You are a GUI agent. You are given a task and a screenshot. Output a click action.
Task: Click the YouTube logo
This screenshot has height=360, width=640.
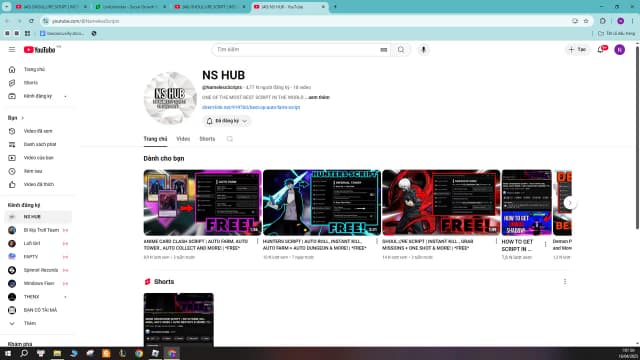(x=40, y=50)
